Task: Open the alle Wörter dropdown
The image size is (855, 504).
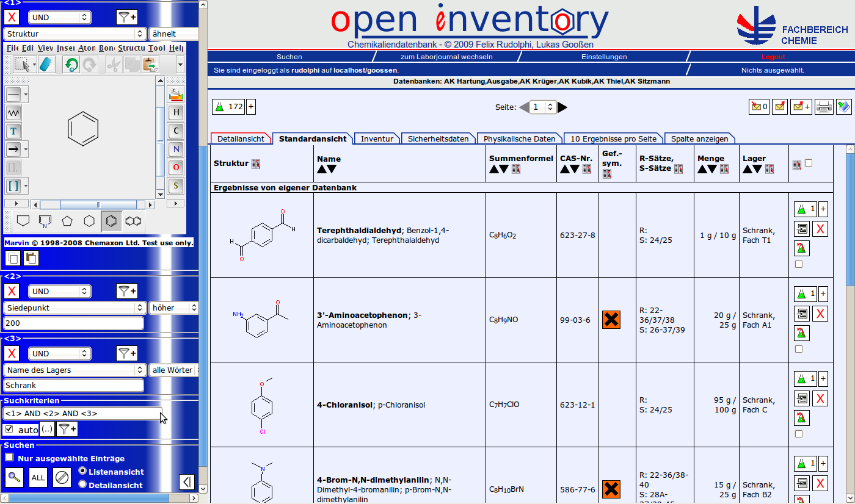Action: (x=174, y=370)
